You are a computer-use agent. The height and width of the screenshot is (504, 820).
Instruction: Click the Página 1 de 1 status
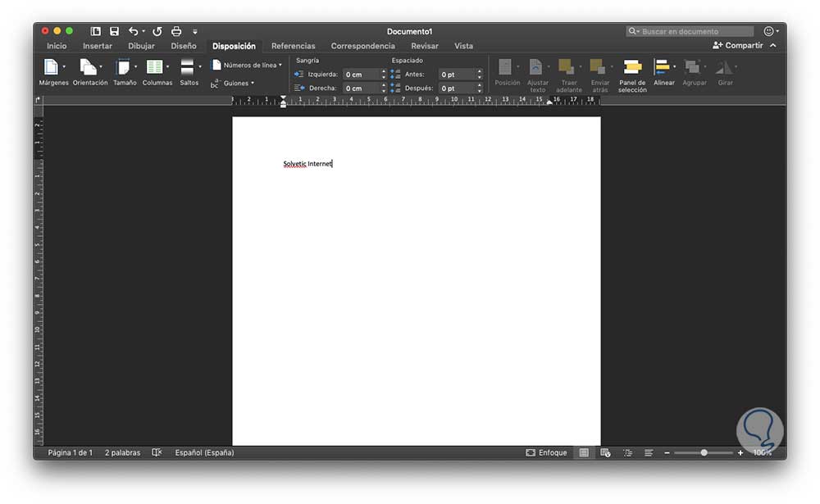(70, 452)
